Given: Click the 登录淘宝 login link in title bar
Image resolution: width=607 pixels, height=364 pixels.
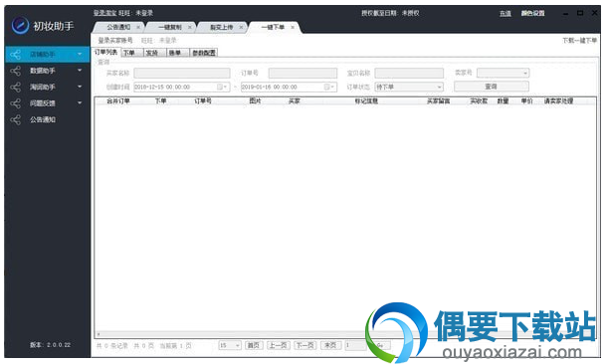Looking at the screenshot, I should (104, 13).
